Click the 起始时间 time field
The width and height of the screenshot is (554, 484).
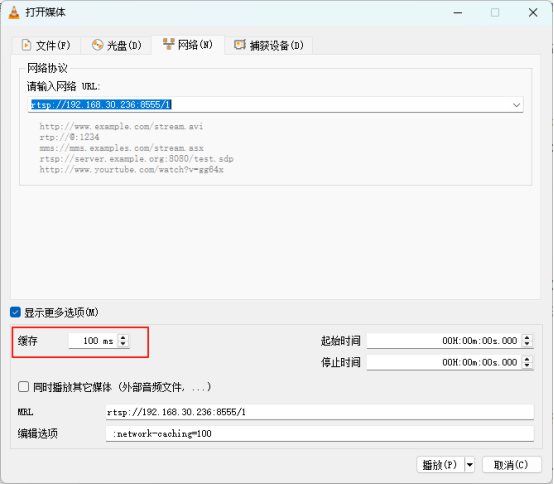coord(444,341)
